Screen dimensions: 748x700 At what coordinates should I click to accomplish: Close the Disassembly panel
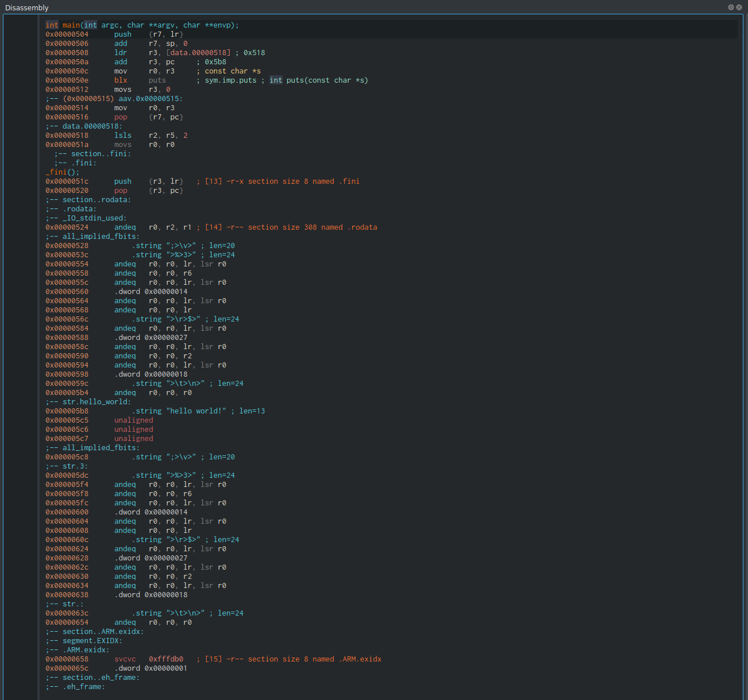pyautogui.click(x=739, y=7)
